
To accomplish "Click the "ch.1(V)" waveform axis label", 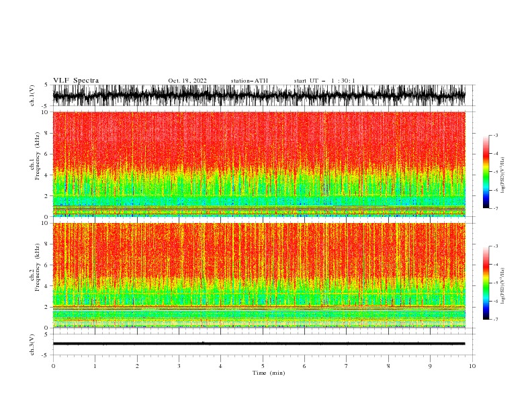I will coord(32,95).
